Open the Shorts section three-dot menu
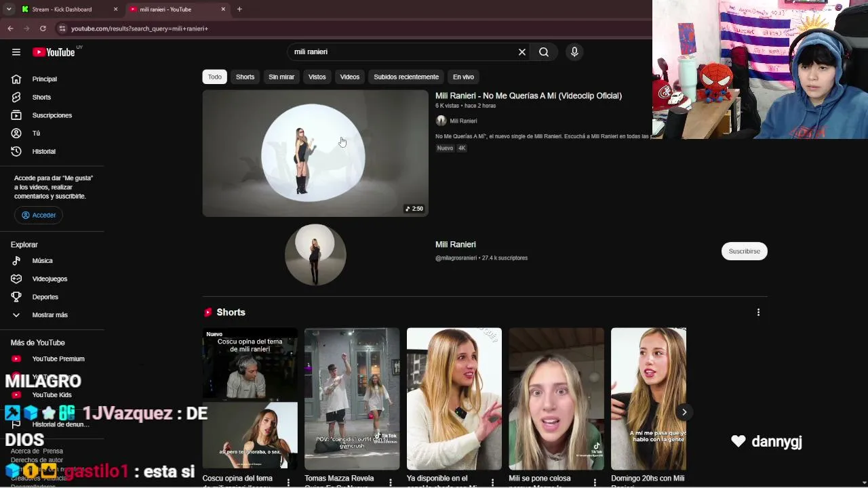Viewport: 868px width, 488px height. click(x=758, y=312)
